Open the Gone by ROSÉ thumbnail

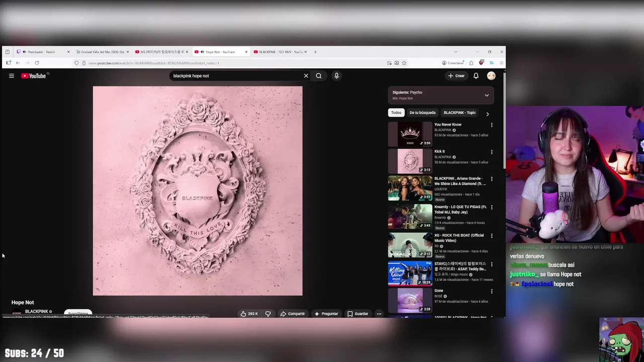click(x=410, y=300)
